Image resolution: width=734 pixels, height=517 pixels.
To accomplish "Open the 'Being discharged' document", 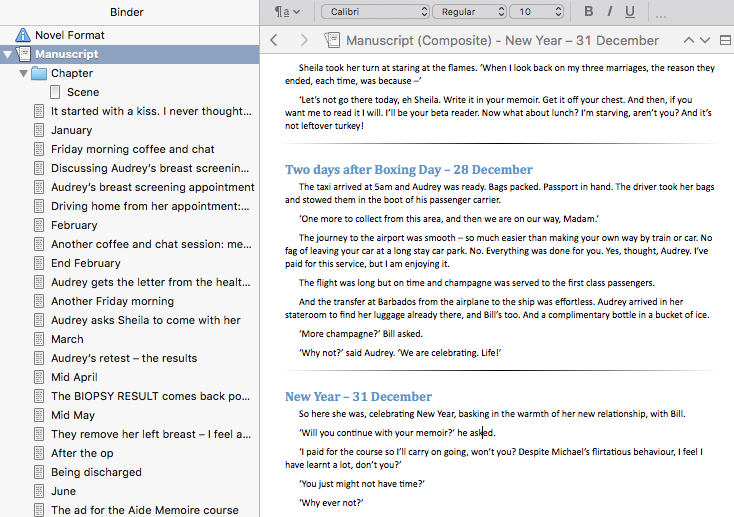I will pos(96,472).
